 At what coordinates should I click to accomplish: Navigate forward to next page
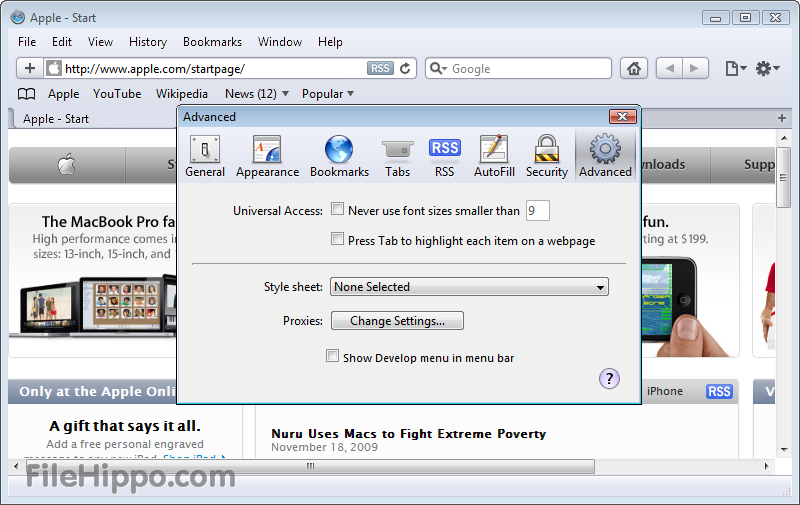[695, 68]
